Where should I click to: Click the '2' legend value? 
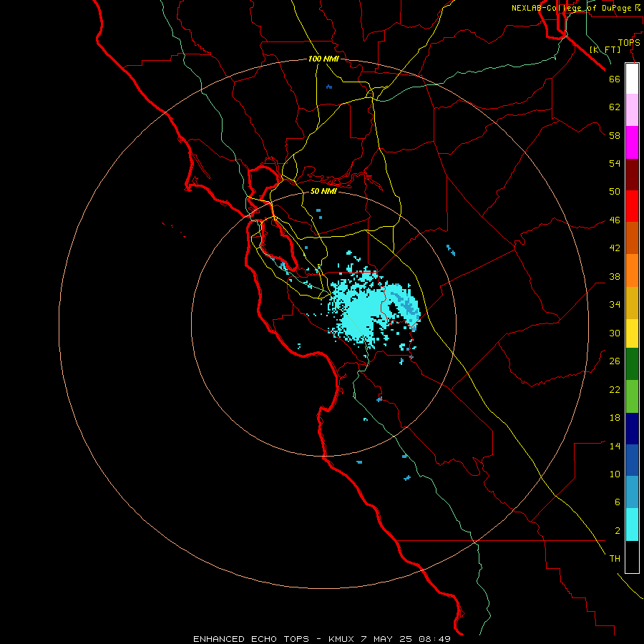617,531
